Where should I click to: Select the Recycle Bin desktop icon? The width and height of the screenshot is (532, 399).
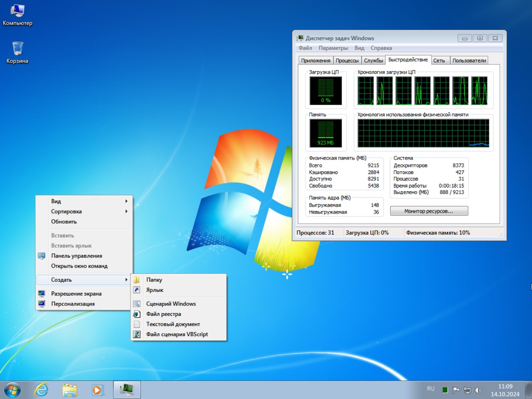pos(17,52)
